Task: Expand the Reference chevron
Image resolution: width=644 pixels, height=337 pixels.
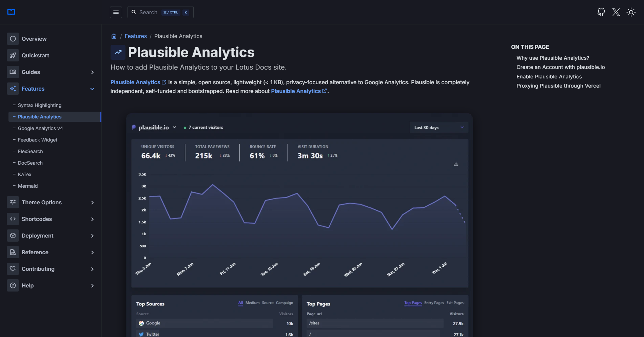Action: [x=92, y=252]
